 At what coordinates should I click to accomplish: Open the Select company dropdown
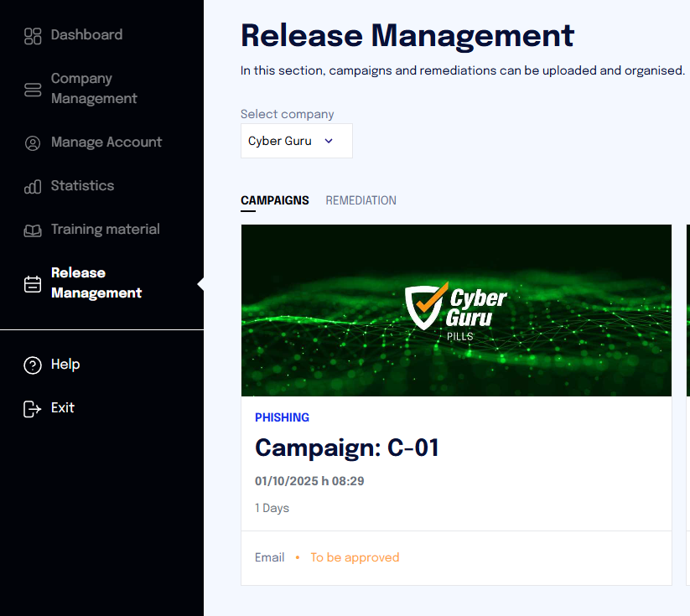click(x=297, y=141)
